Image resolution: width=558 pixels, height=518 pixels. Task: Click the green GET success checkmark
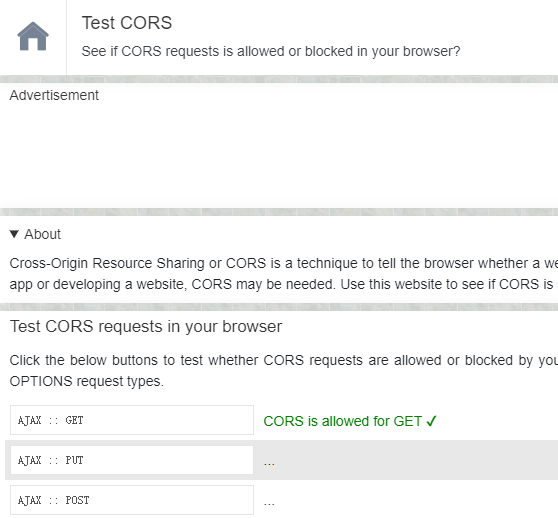tap(431, 421)
